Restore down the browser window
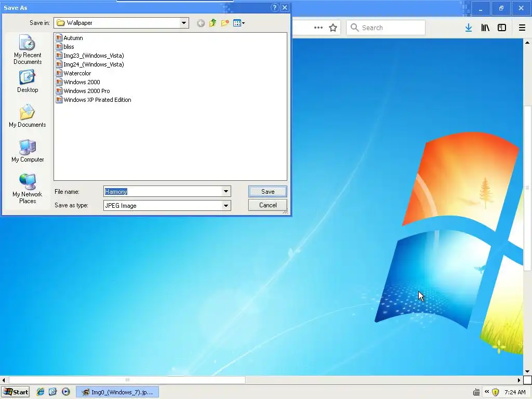 [x=501, y=8]
